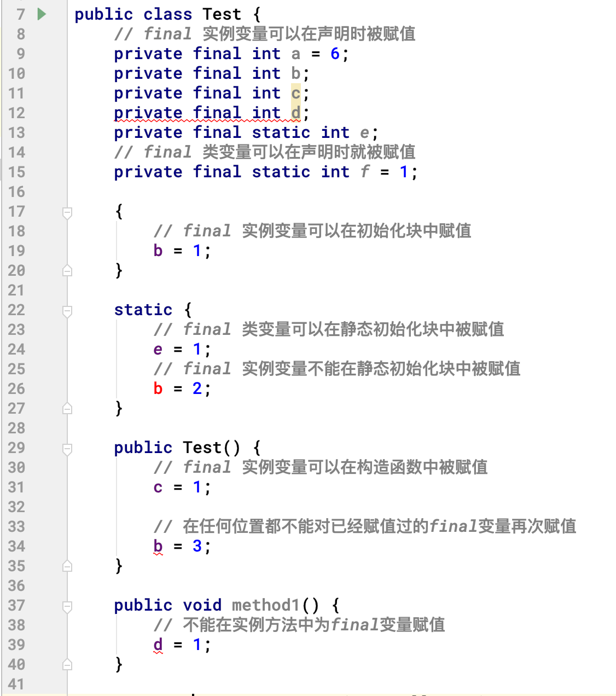Collapse the instance initializer block fold marker at line 17
The height and width of the screenshot is (696, 616).
(x=67, y=212)
